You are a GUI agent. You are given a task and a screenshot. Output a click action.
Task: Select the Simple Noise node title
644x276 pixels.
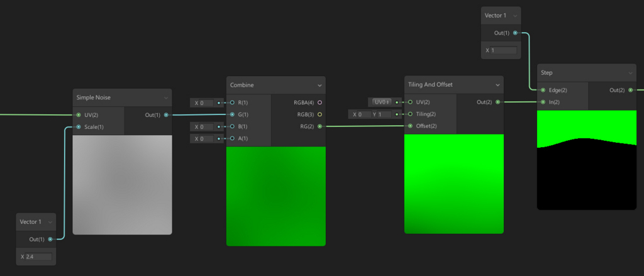tap(93, 97)
